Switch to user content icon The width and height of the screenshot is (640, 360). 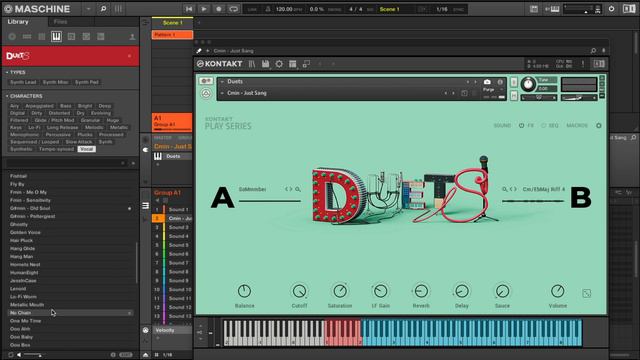[132, 37]
